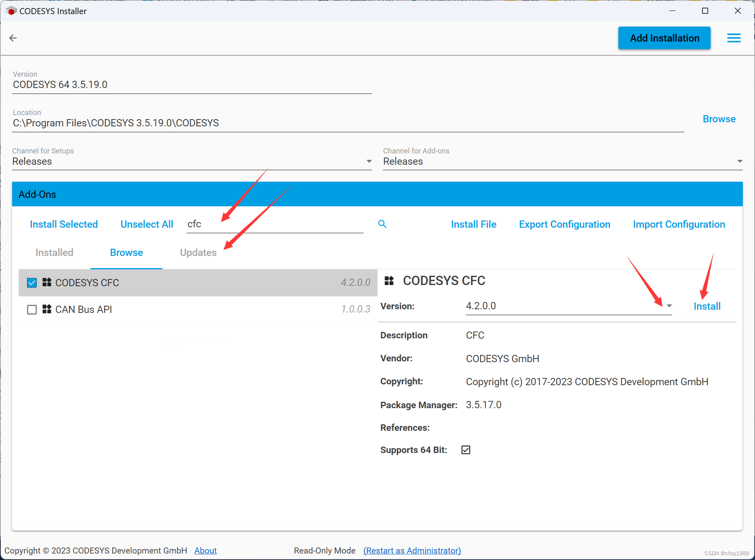Click the CODESYS GmbH vendor value

(503, 359)
